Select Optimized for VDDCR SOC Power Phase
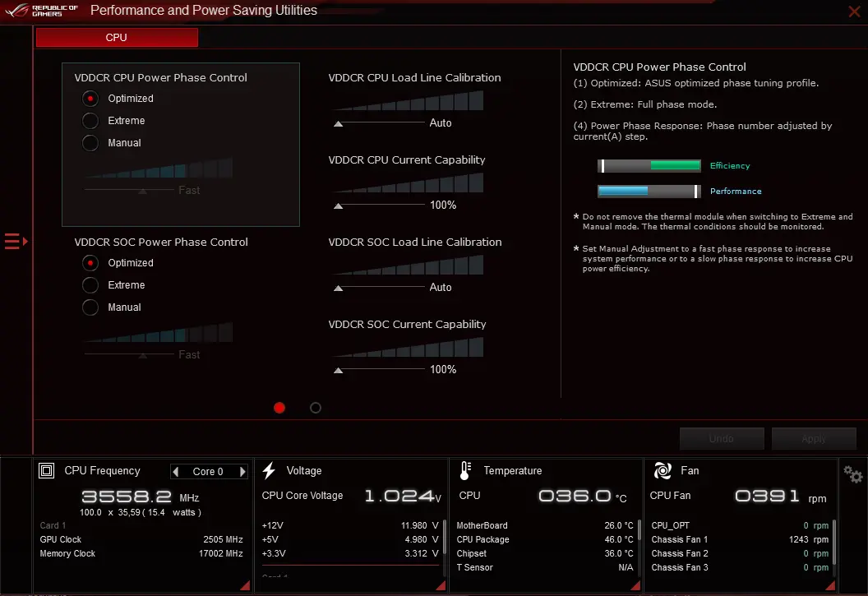This screenshot has height=596, width=868. [90, 263]
